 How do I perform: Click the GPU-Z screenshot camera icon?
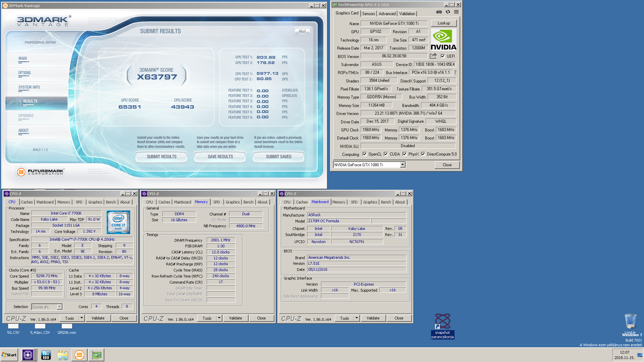point(439,12)
